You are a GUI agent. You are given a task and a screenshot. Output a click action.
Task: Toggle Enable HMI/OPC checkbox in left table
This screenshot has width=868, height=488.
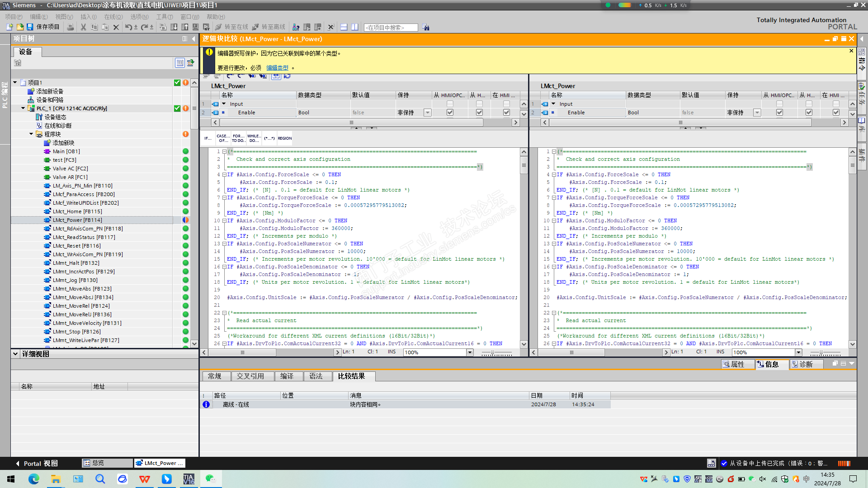[450, 113]
